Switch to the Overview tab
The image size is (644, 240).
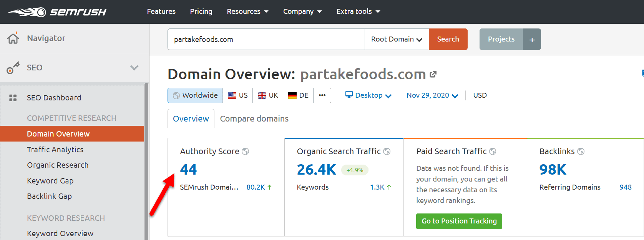pyautogui.click(x=191, y=119)
